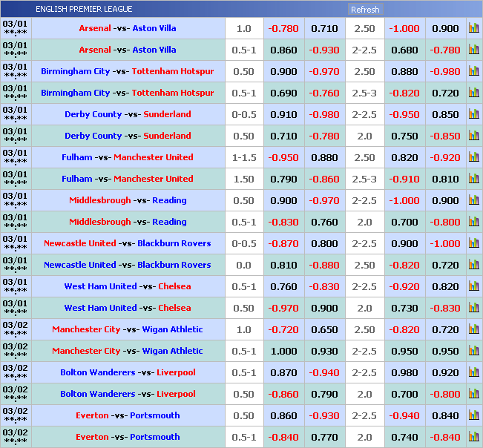Open stats chart for Middlesbrough 0.50 handicap row

pyautogui.click(x=474, y=200)
